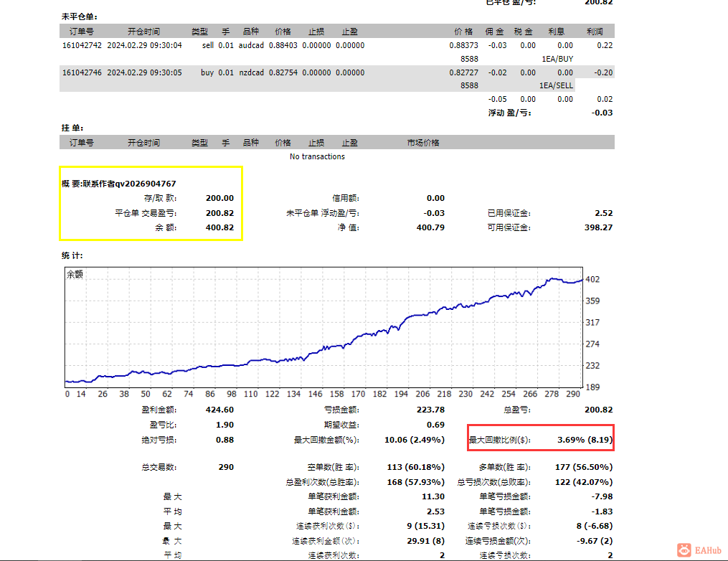Click the 盈亏比 value 1.90
This screenshot has height=561, width=728.
224,425
